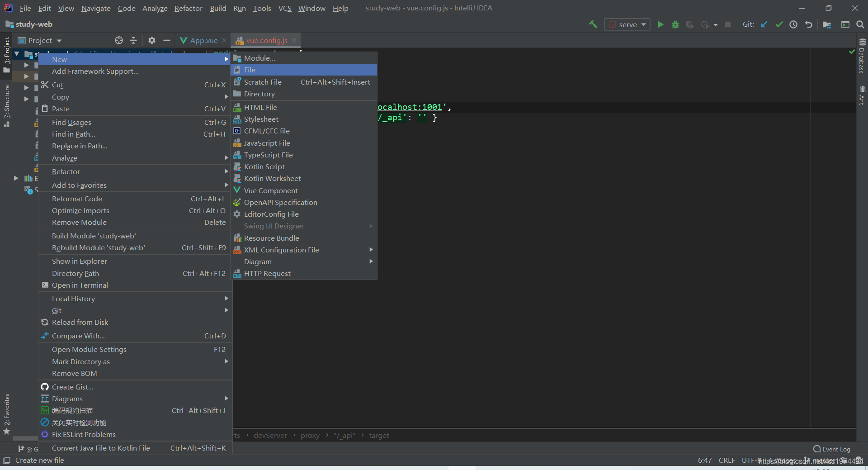Open the Event Log
The image size is (868, 470).
pos(832,449)
